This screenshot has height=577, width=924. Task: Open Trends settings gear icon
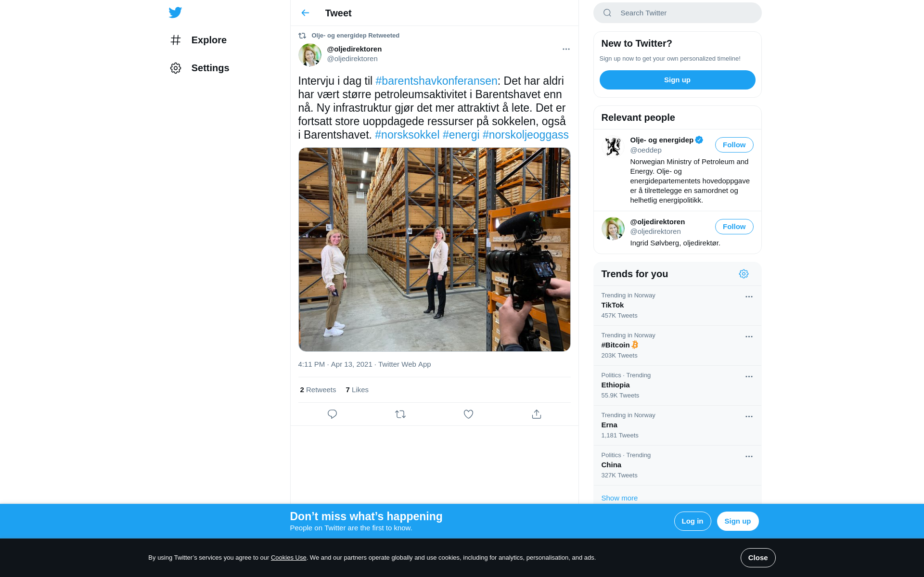pyautogui.click(x=744, y=274)
